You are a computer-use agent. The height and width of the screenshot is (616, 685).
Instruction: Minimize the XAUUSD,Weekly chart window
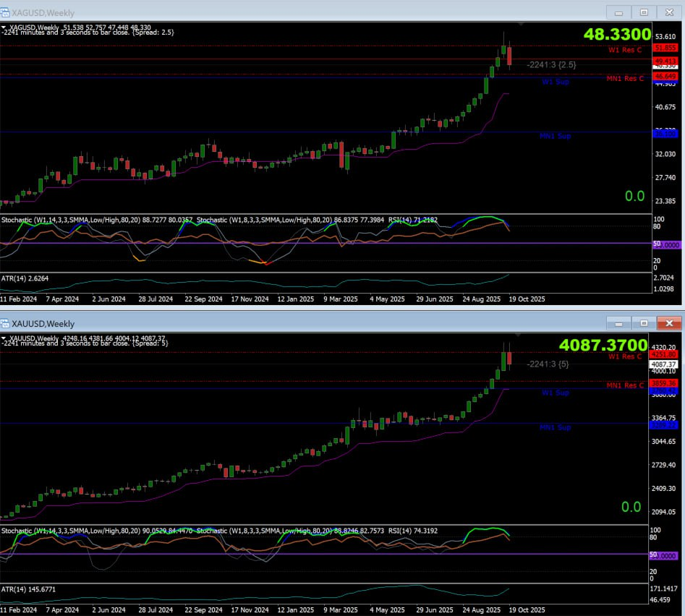(x=618, y=323)
